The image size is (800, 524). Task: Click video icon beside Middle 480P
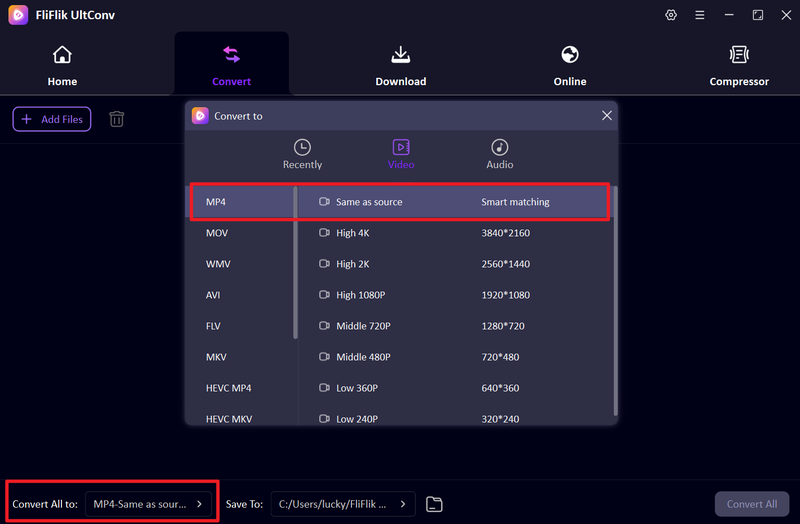pos(324,357)
